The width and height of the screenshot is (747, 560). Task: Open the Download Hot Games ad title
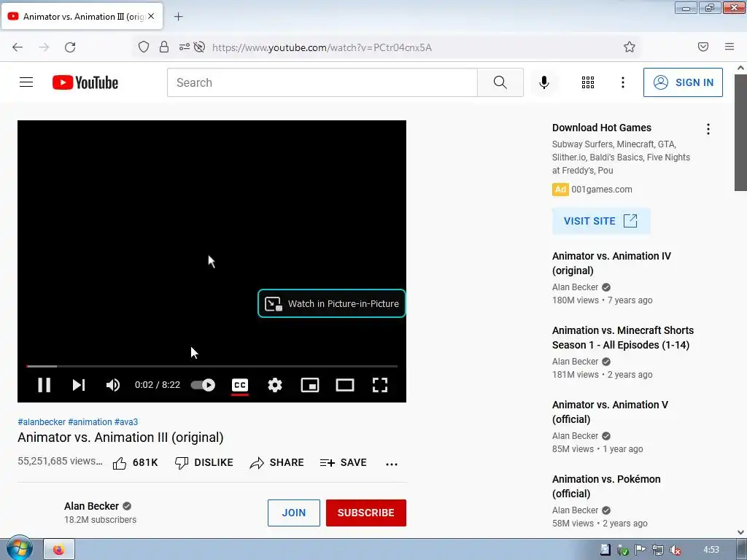coord(602,128)
